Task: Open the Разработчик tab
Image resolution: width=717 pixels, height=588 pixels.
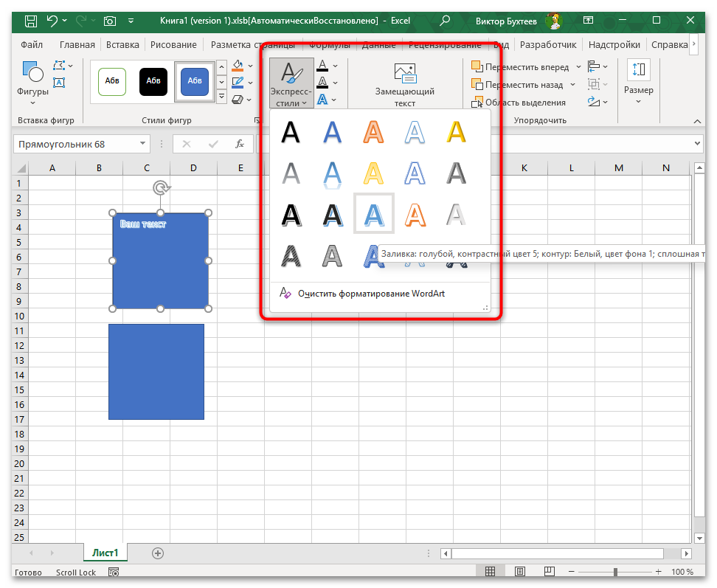Action: pos(548,45)
